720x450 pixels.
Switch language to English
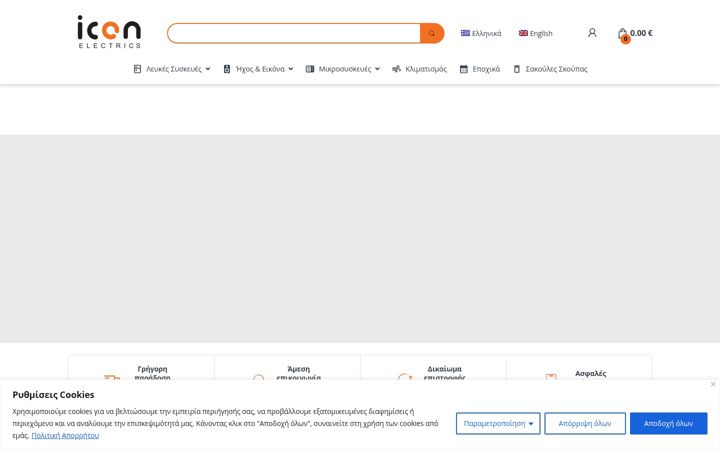(x=541, y=34)
